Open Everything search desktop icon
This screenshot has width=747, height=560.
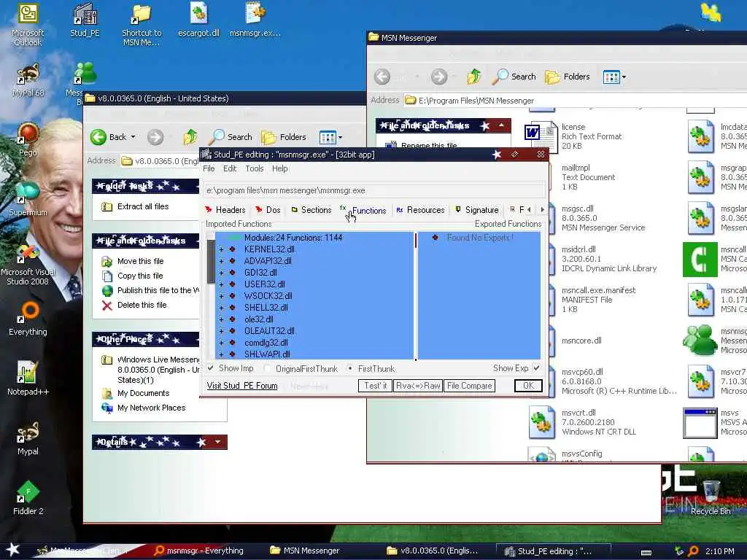[28, 319]
